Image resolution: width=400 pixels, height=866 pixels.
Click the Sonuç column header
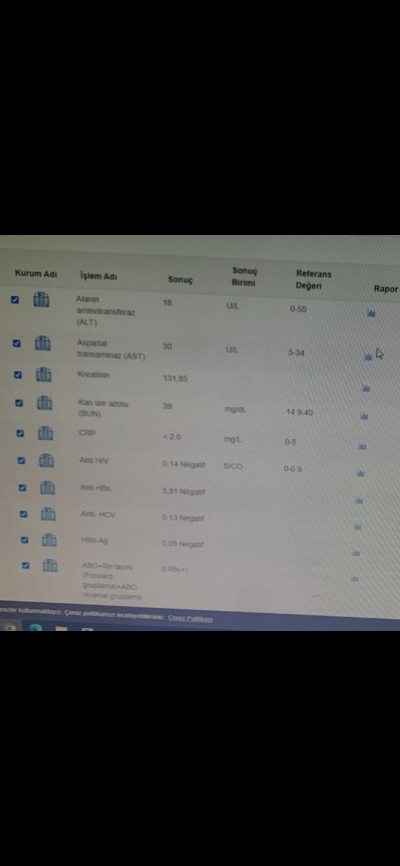pyautogui.click(x=180, y=279)
